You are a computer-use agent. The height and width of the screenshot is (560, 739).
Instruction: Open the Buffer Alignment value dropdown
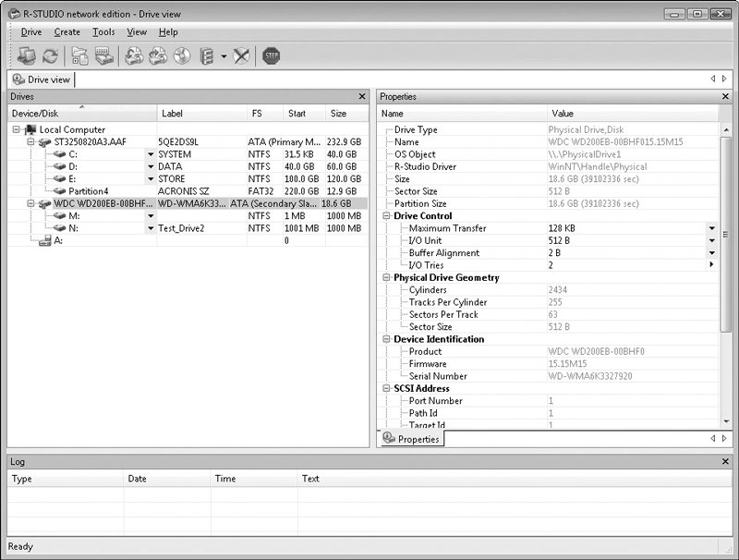(x=711, y=252)
